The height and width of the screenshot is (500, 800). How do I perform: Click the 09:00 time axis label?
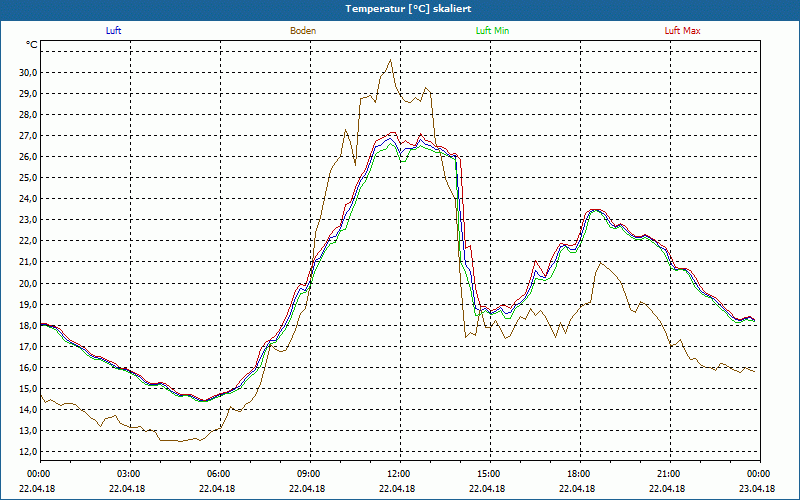point(307,474)
